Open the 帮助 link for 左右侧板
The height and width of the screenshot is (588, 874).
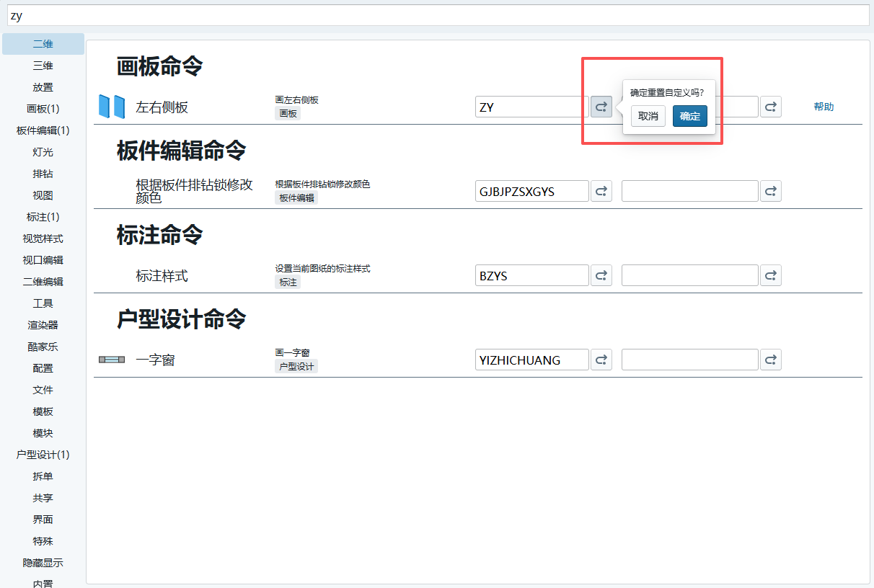pyautogui.click(x=824, y=107)
